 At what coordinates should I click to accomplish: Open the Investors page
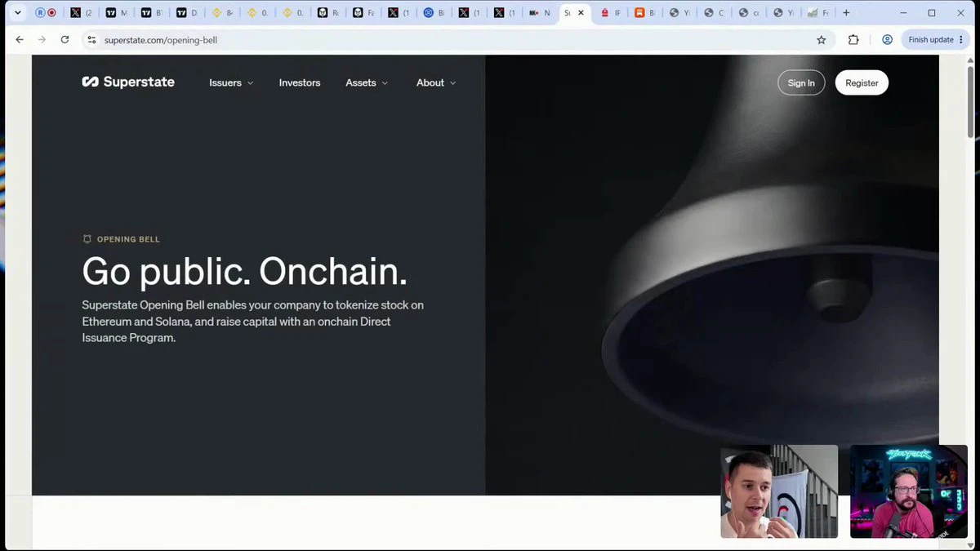(x=300, y=82)
